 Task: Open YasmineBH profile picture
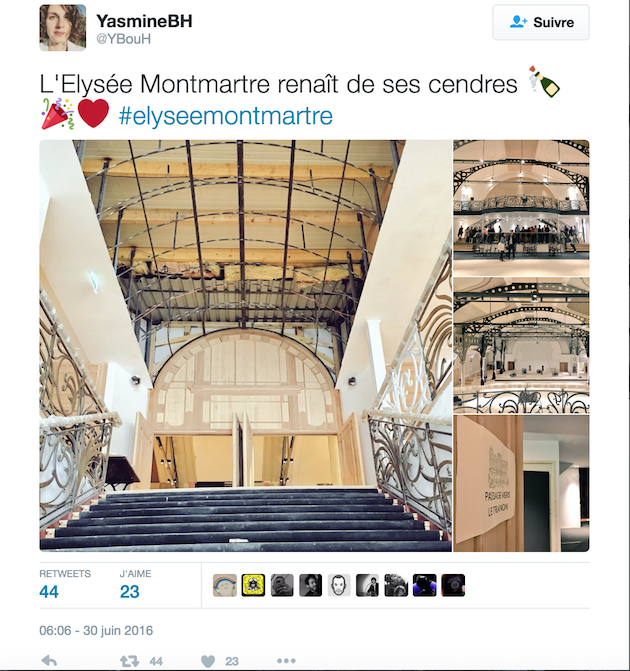pos(62,28)
